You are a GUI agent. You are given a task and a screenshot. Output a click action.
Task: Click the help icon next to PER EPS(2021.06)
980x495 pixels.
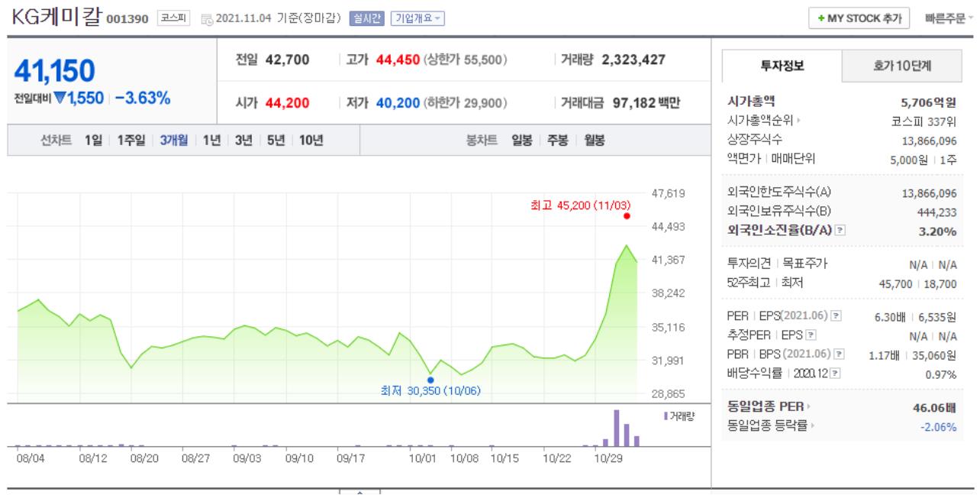click(x=837, y=315)
